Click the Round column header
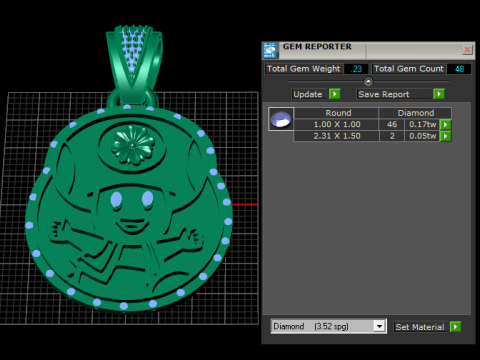 (x=337, y=113)
